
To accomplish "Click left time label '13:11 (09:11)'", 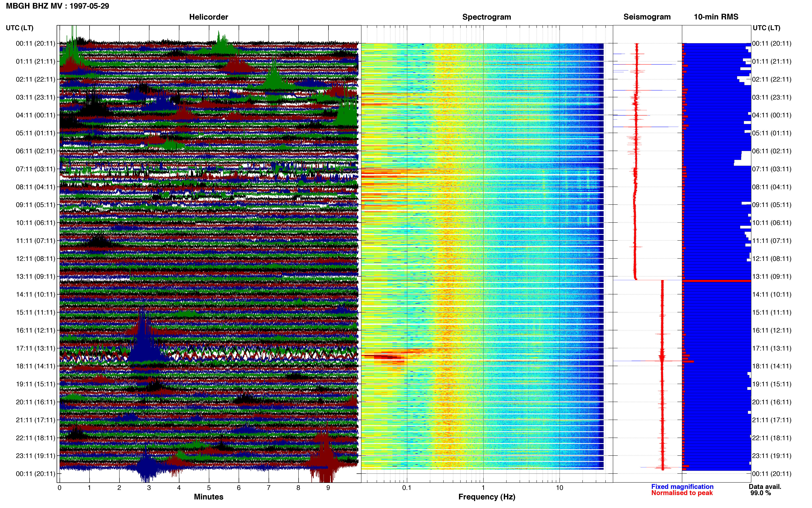I will [36, 276].
